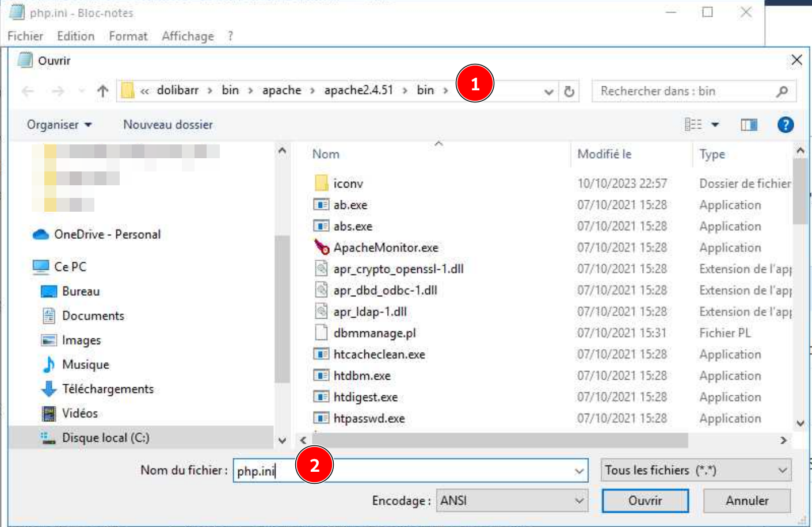Go back with the Back arrow
The image size is (812, 527).
coord(28,91)
